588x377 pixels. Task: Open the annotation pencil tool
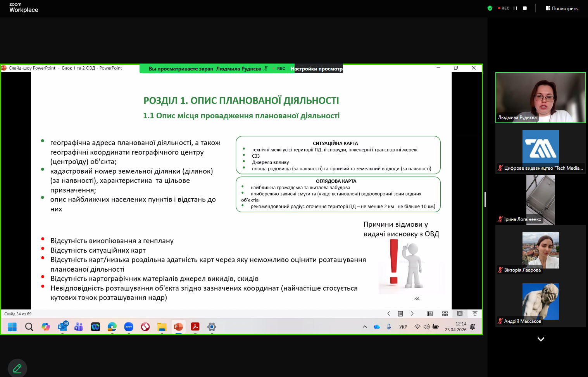pyautogui.click(x=17, y=368)
